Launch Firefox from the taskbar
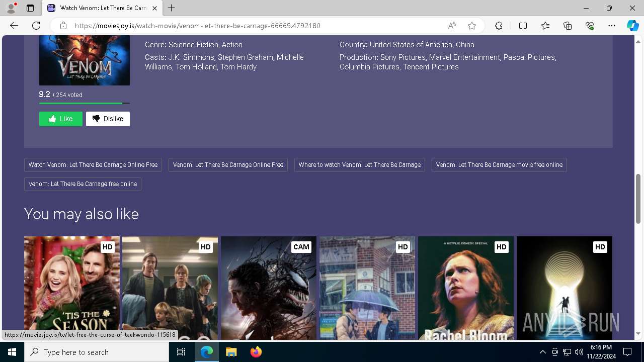The image size is (644, 362). (x=256, y=352)
